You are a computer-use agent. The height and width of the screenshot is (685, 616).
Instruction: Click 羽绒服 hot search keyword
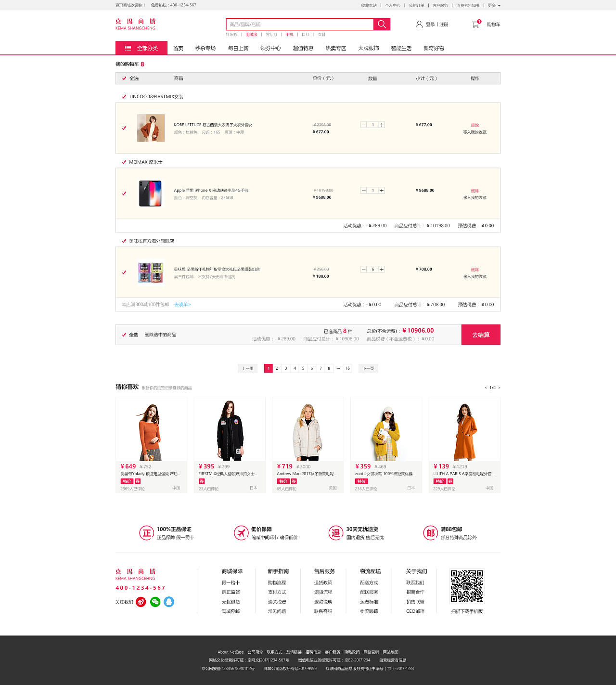(x=252, y=35)
